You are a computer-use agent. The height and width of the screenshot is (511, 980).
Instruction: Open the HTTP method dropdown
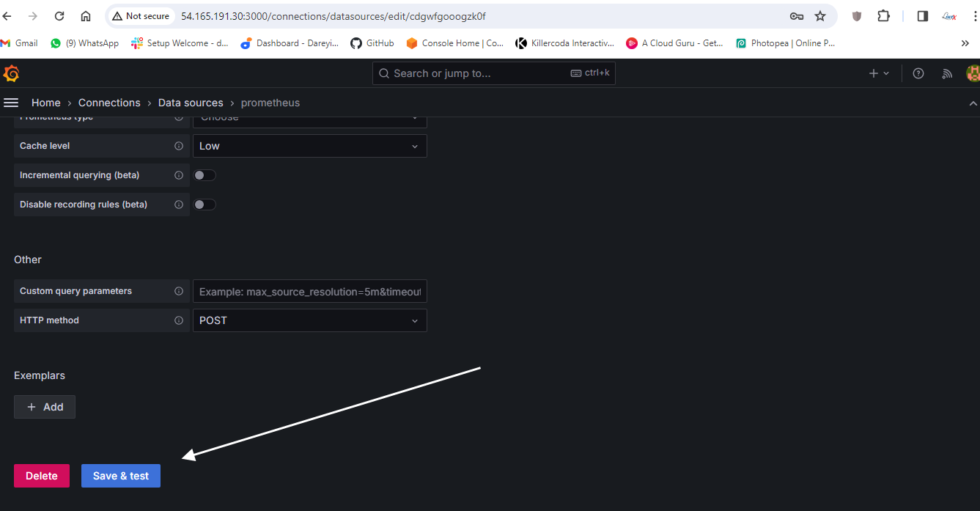[309, 320]
